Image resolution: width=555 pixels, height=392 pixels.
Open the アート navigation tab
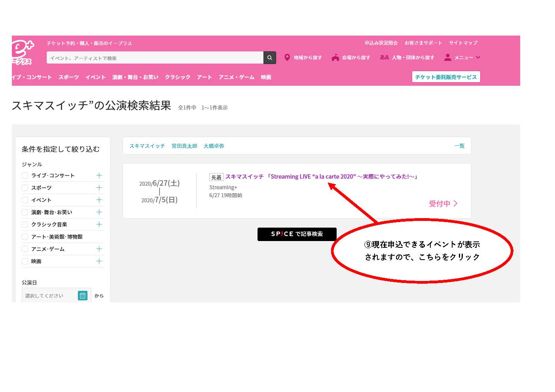click(x=205, y=77)
